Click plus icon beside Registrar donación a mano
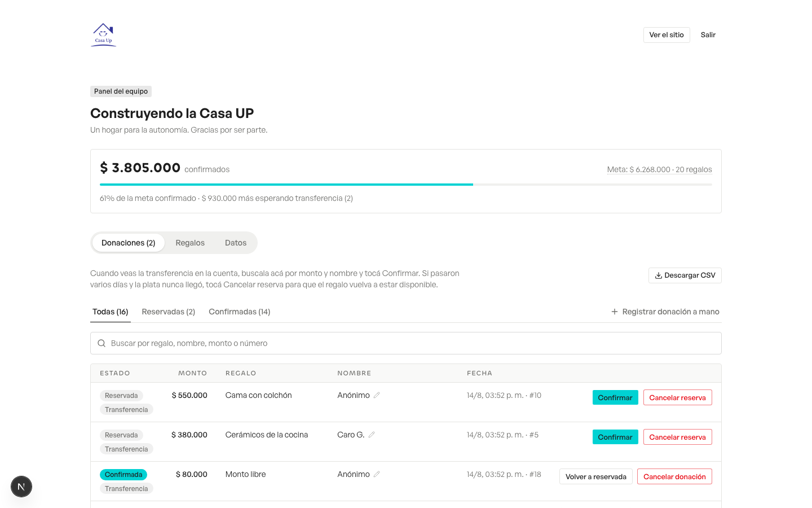The width and height of the screenshot is (812, 508). pyautogui.click(x=615, y=312)
